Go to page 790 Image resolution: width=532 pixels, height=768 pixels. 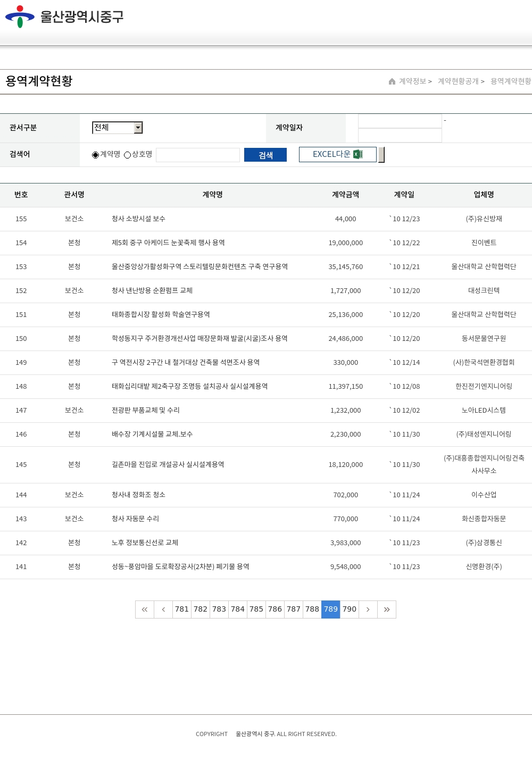pos(350,610)
